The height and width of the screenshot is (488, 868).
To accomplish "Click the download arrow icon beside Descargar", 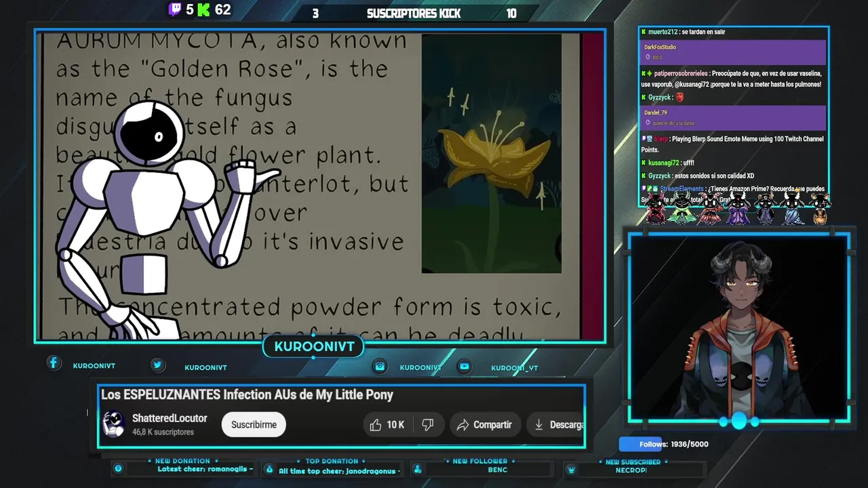I will point(538,424).
